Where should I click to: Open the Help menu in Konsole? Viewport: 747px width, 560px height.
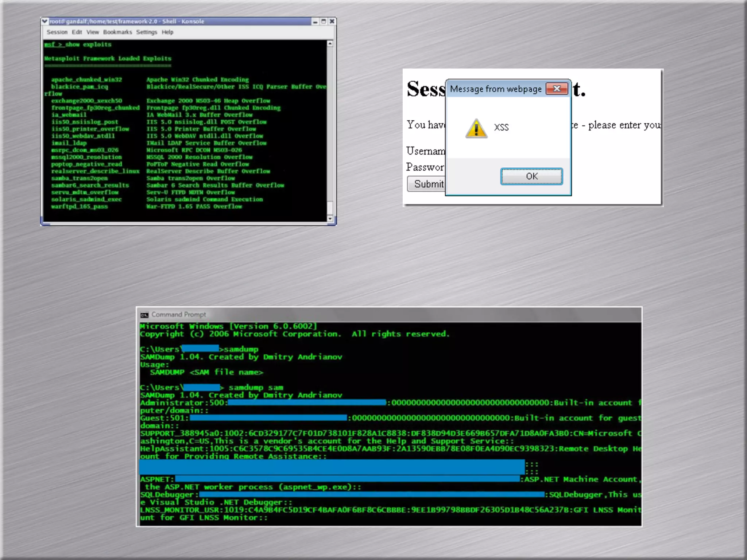point(167,32)
